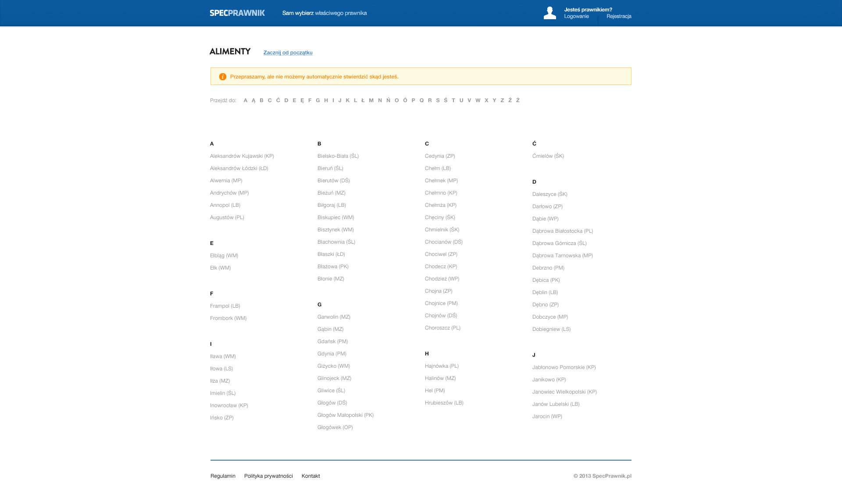
Task: Choose Ińsko (ZP)
Action: point(222,418)
